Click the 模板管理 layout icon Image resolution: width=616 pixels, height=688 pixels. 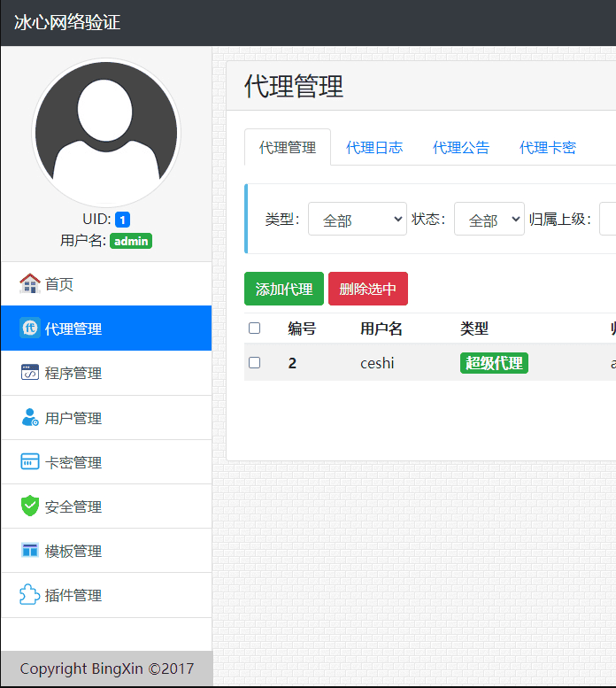[30, 551]
